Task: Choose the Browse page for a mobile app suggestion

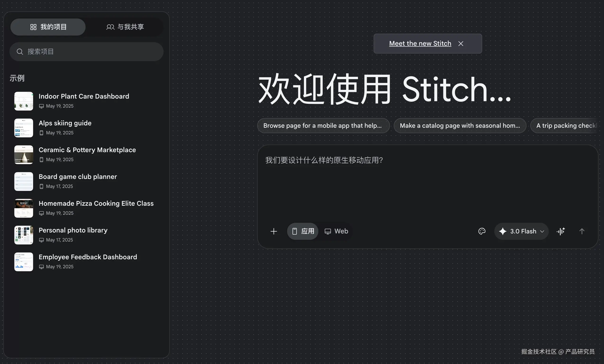Action: pyautogui.click(x=323, y=126)
